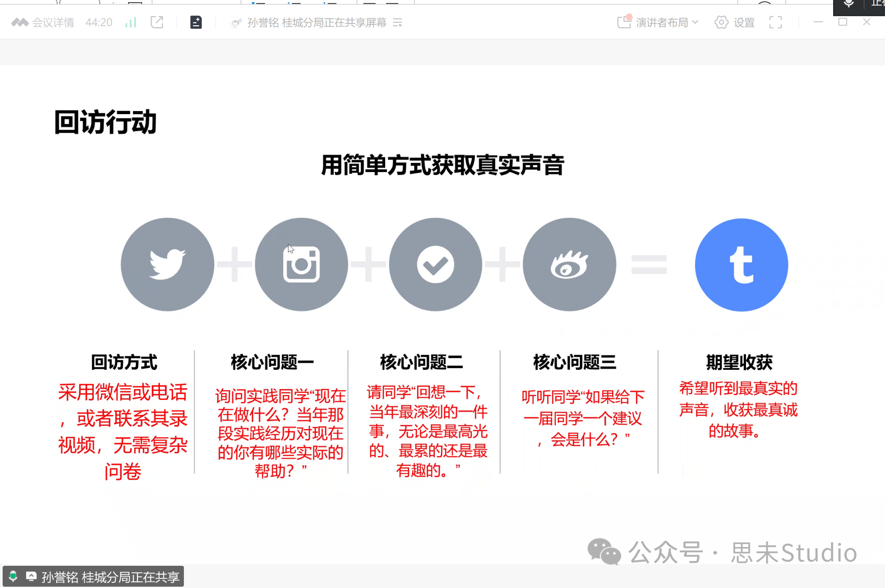The width and height of the screenshot is (885, 588).
Task: Select the Twitter bird icon on the slide
Action: pyautogui.click(x=167, y=264)
